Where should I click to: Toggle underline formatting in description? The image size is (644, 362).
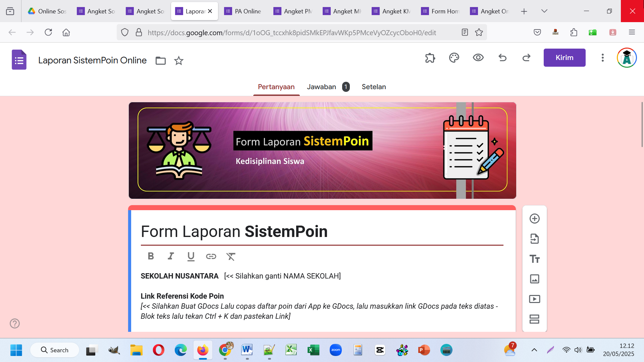(191, 256)
